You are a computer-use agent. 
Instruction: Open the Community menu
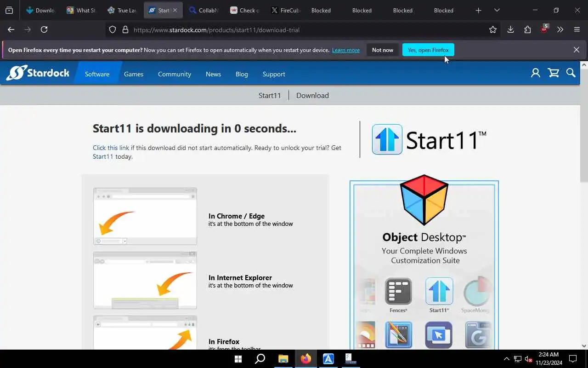coord(175,74)
